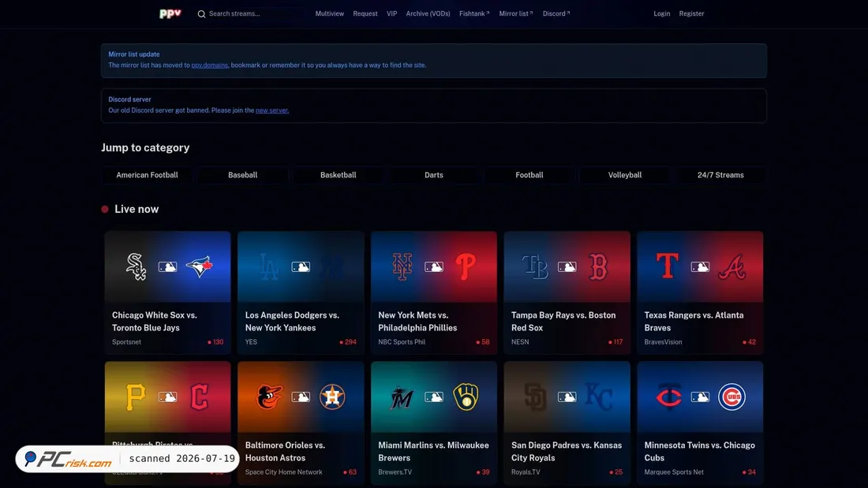Image resolution: width=868 pixels, height=488 pixels.
Task: Click the Philadelphia Phillies logo
Action: (466, 266)
